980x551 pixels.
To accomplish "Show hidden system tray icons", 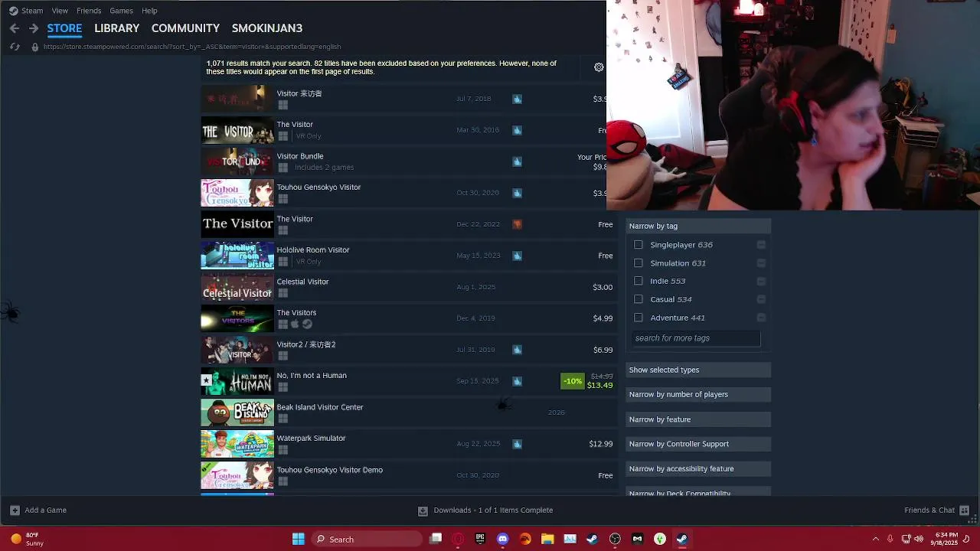I will (x=876, y=539).
